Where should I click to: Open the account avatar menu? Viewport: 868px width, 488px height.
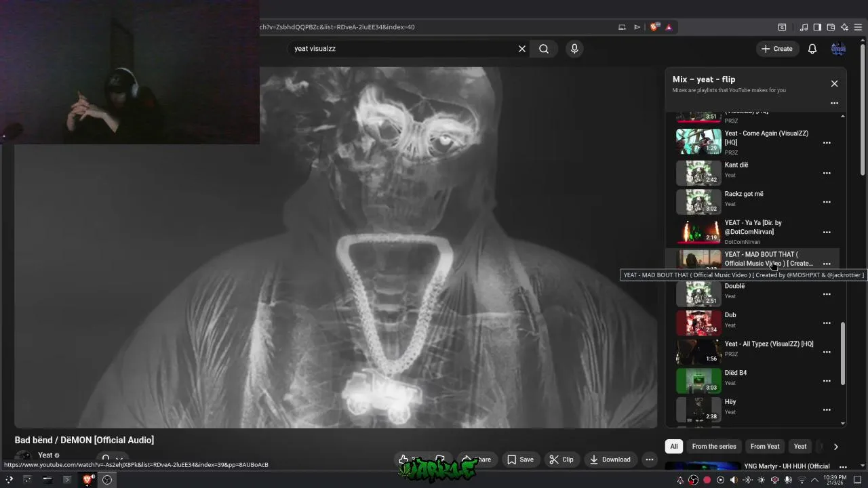pyautogui.click(x=839, y=49)
